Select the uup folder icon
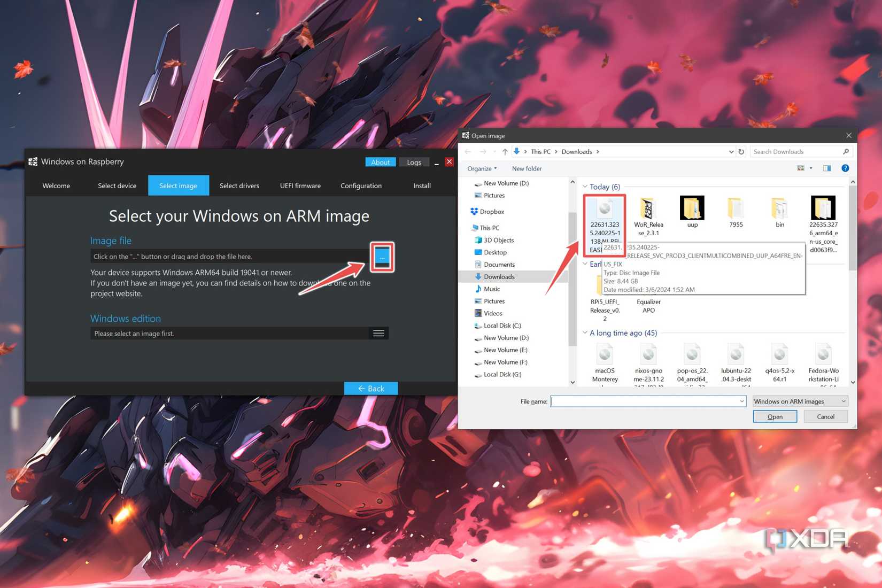 pyautogui.click(x=692, y=208)
